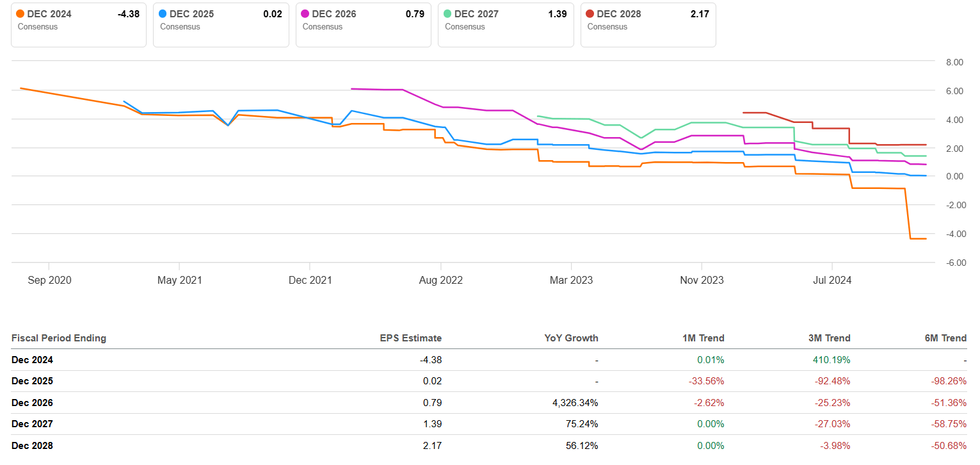Select the Dec 2028 table row
This screenshot has width=980, height=465.
click(x=448, y=445)
